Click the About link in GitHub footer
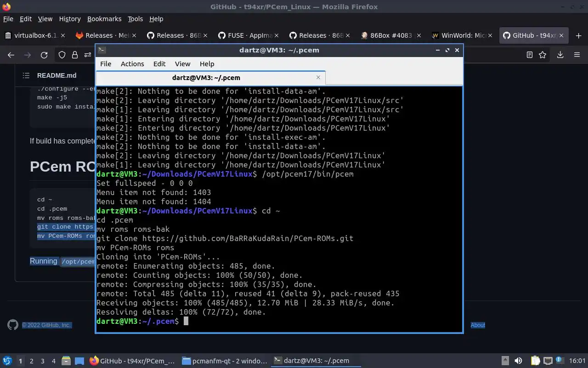Image resolution: width=588 pixels, height=368 pixels. (478, 325)
